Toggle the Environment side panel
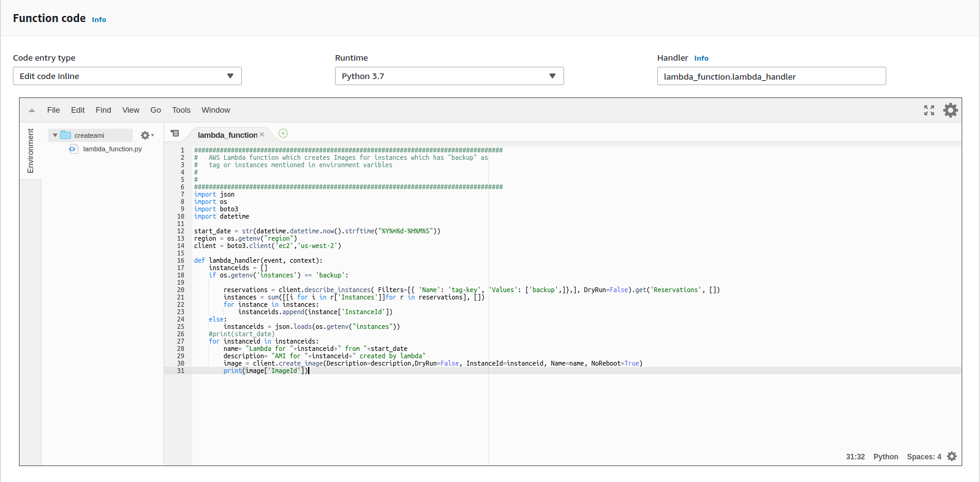The image size is (980, 482). coord(31,151)
